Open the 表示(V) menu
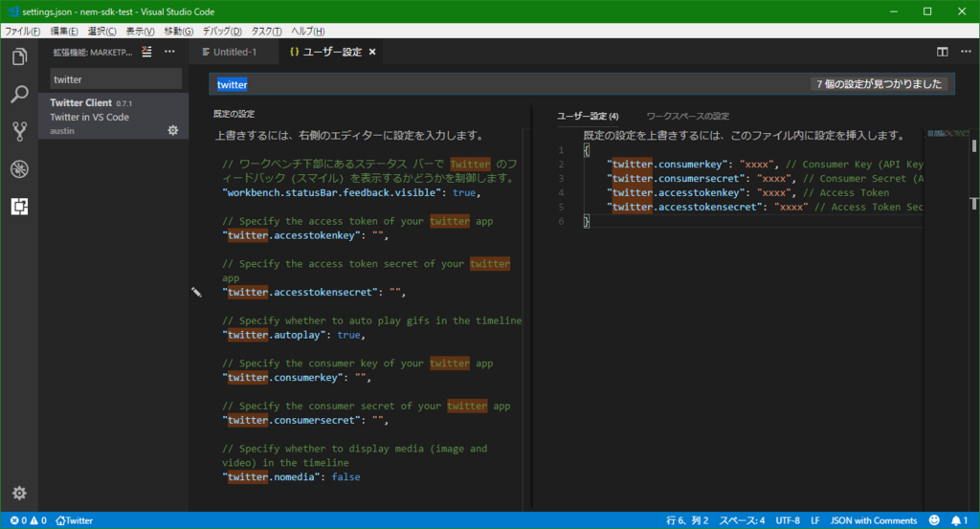980x529 pixels. pyautogui.click(x=140, y=32)
